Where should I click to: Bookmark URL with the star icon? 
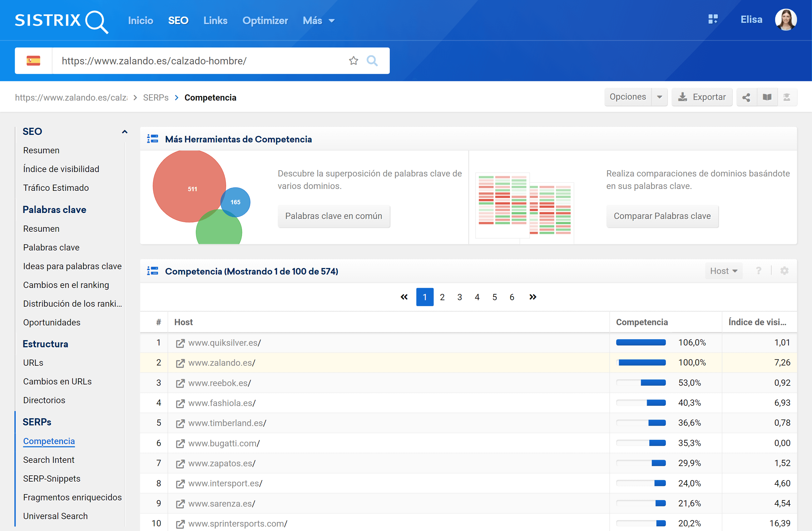[x=354, y=61]
